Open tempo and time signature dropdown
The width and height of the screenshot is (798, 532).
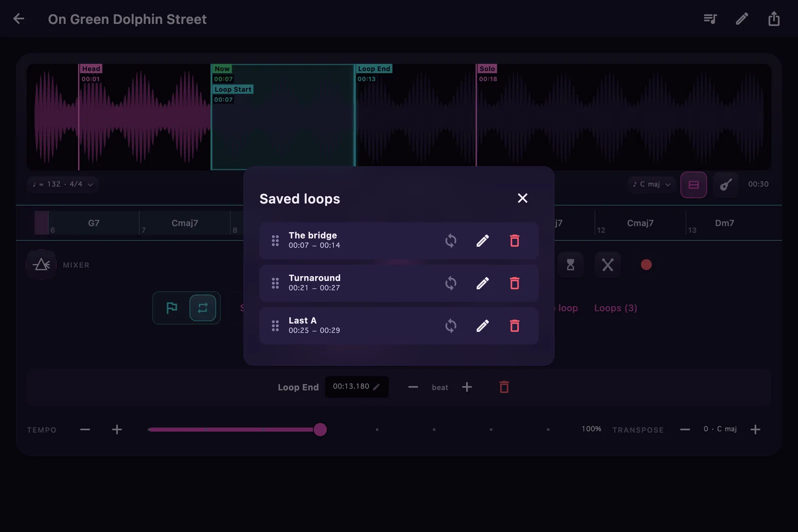pyautogui.click(x=63, y=184)
